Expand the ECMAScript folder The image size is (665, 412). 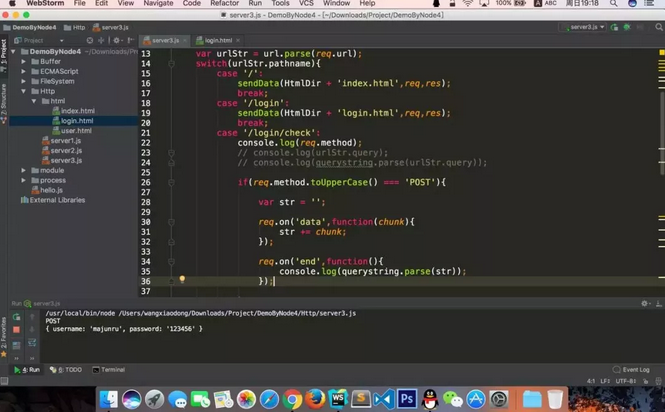pyautogui.click(x=24, y=71)
